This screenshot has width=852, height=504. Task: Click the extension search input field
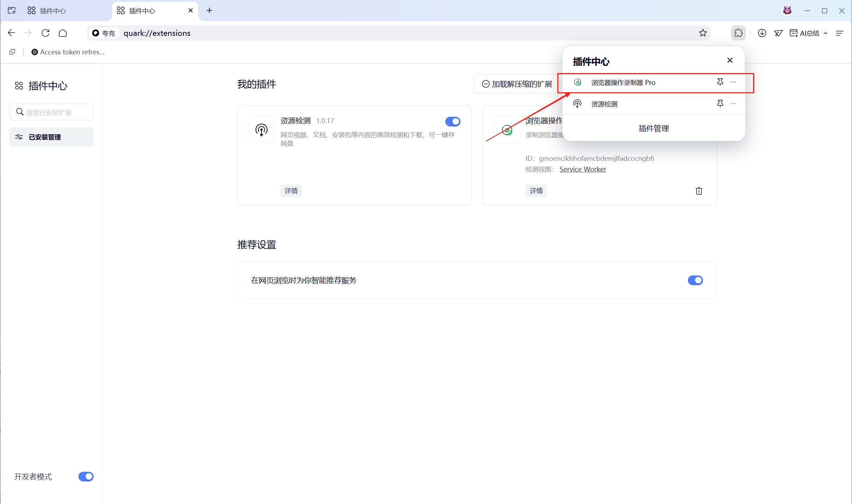click(51, 112)
